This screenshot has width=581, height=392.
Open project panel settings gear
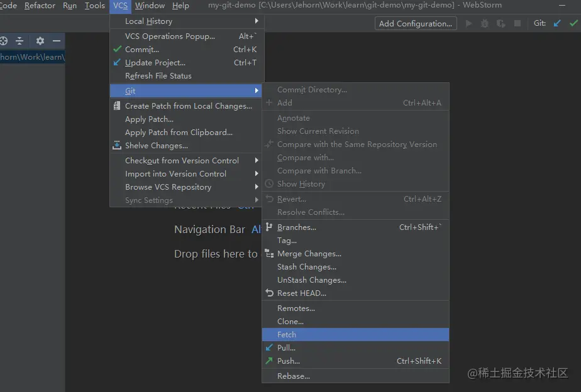coord(40,41)
